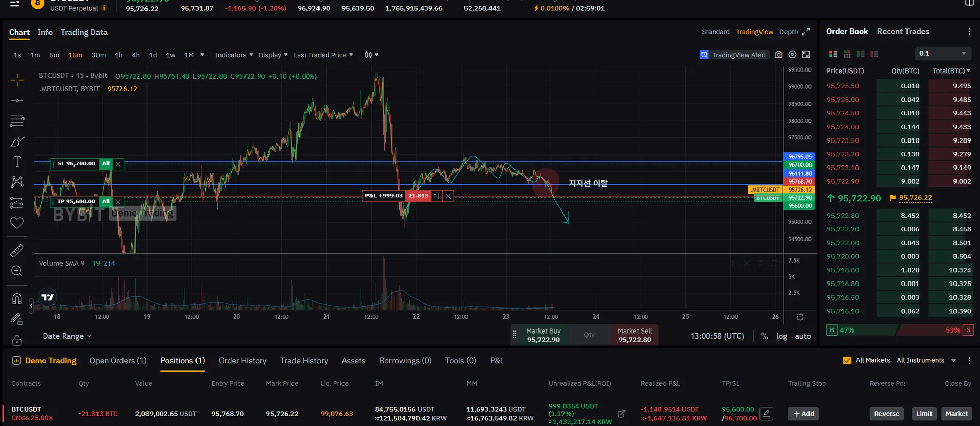The height and width of the screenshot is (426, 980).
Task: Click the Market Sell button
Action: [634, 335]
